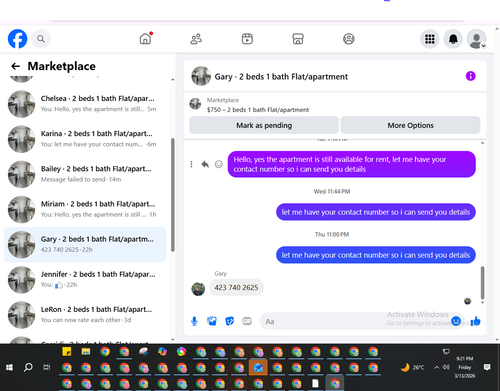Viewport: 500px width, 391px height.
Task: Click the Mark as pending button
Action: [x=264, y=125]
